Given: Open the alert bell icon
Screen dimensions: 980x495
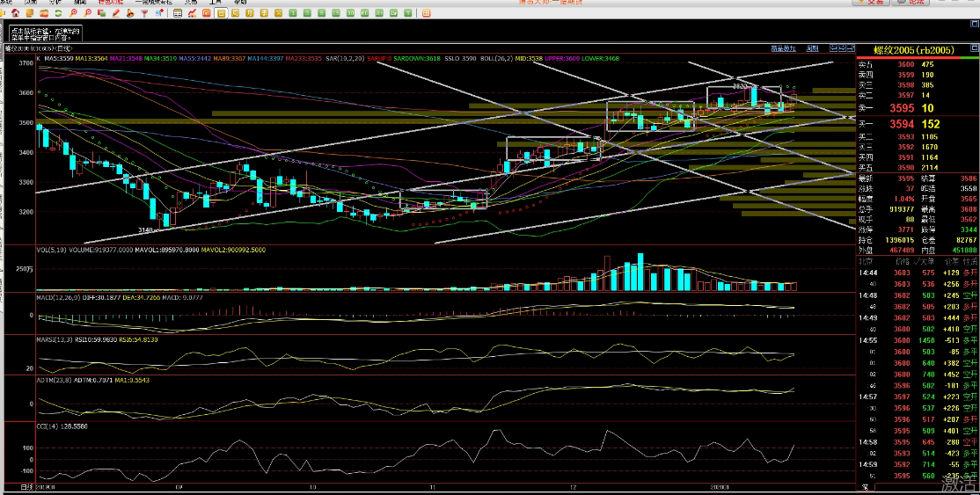Looking at the screenshot, I should (x=130, y=12).
